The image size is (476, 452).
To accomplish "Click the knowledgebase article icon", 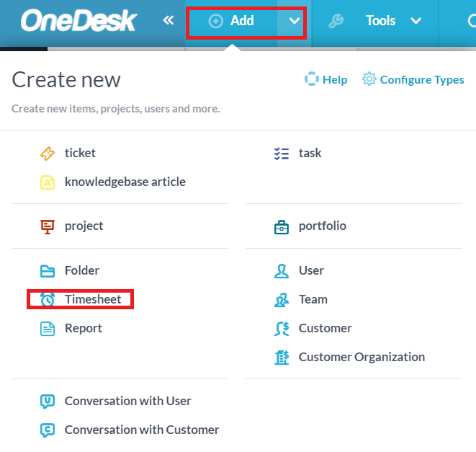I will coord(48,182).
